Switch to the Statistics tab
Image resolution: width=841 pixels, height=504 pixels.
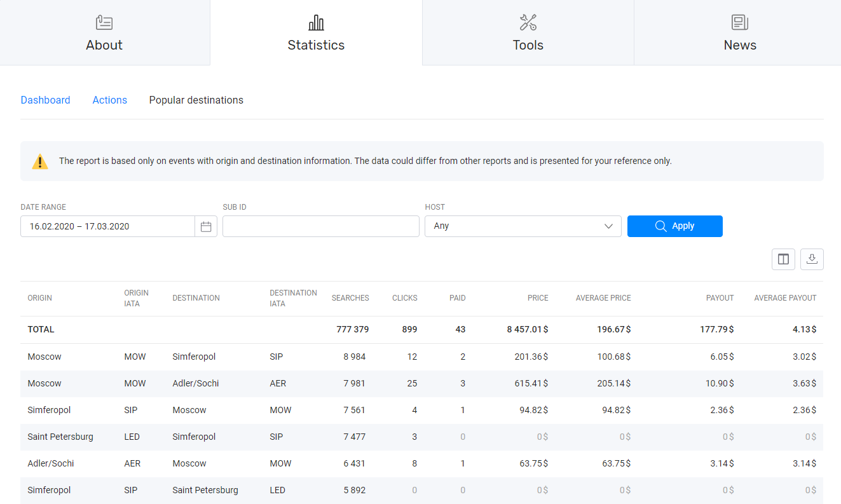click(x=316, y=32)
